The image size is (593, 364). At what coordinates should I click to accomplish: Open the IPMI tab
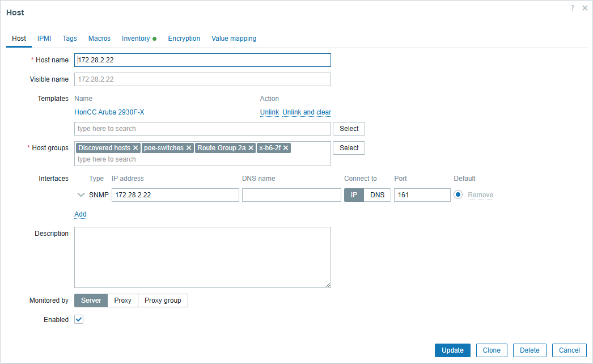point(44,39)
